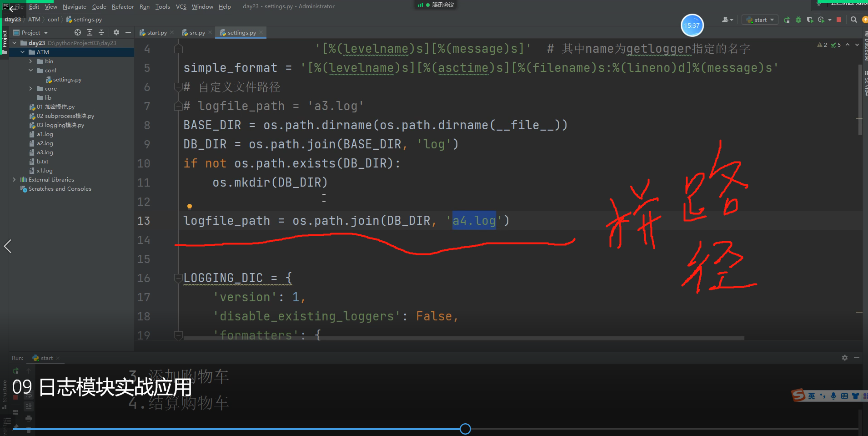The width and height of the screenshot is (868, 436).
Task: Open the Edit menu
Action: click(x=34, y=6)
